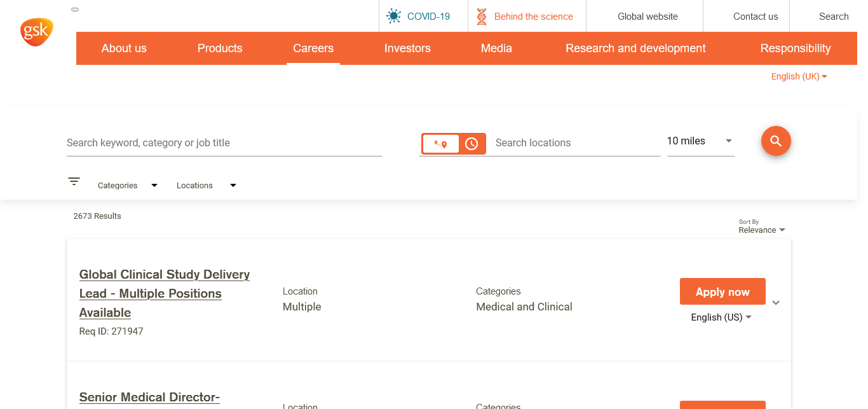Open the Categories filter dropdown
Image resolution: width=868 pixels, height=409 pixels.
[127, 186]
